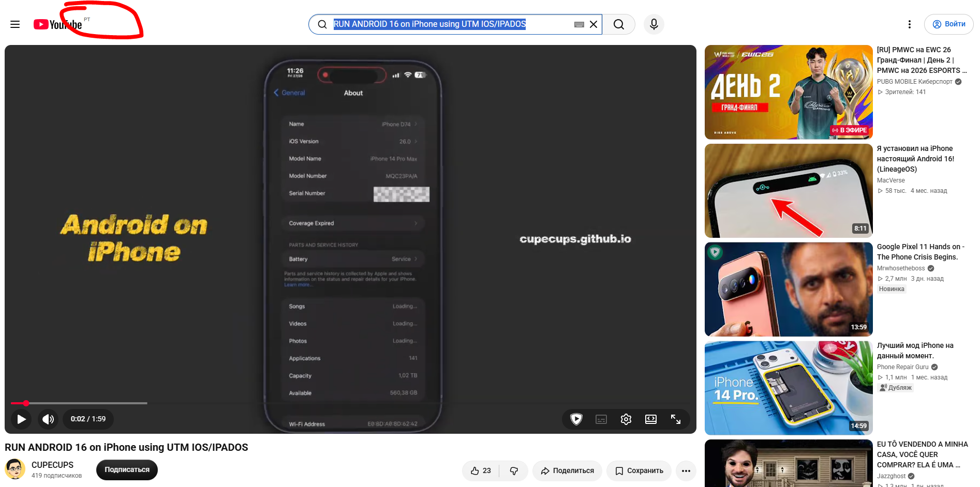Viewport: 980px width, 487px height.
Task: Open the iPhone 14 Pro mod thumbnail
Action: (789, 388)
